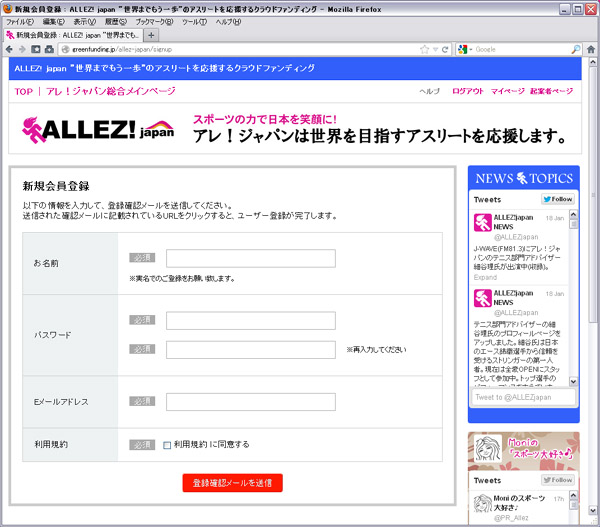The height and width of the screenshot is (527, 600).
Task: Expand the first tweet via Expand link
Action: 483,279
